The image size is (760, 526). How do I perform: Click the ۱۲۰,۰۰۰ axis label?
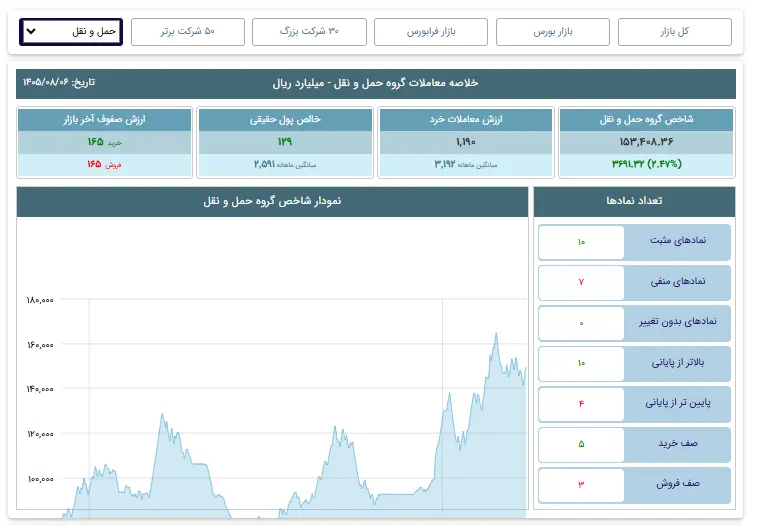pyautogui.click(x=40, y=434)
